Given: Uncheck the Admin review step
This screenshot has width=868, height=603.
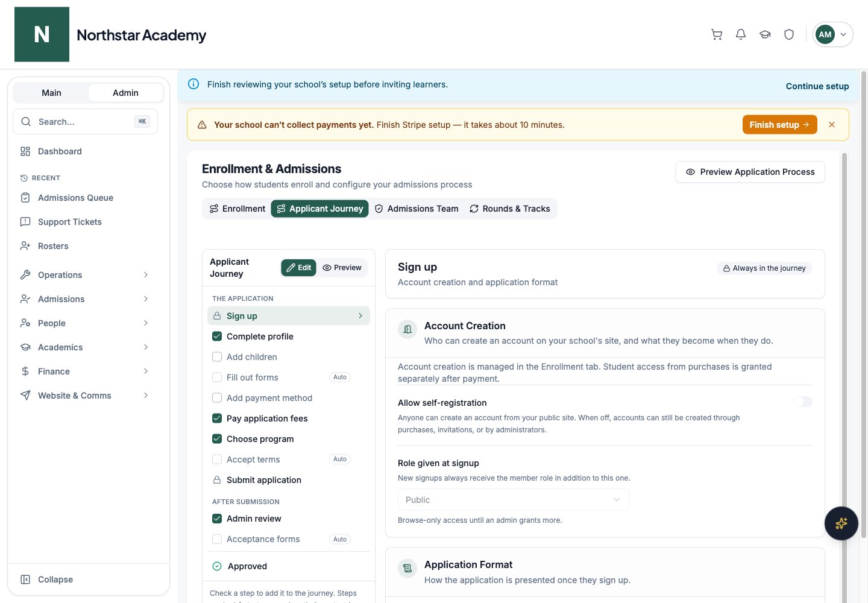Looking at the screenshot, I should coord(217,519).
